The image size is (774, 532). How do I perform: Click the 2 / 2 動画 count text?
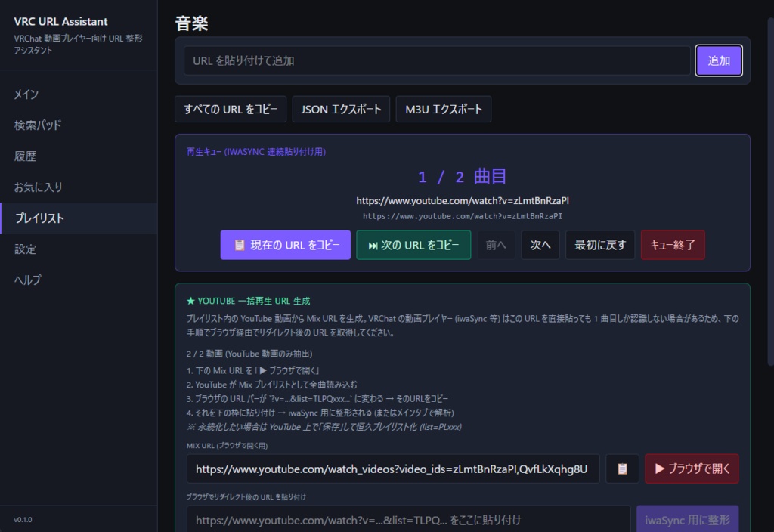point(249,354)
